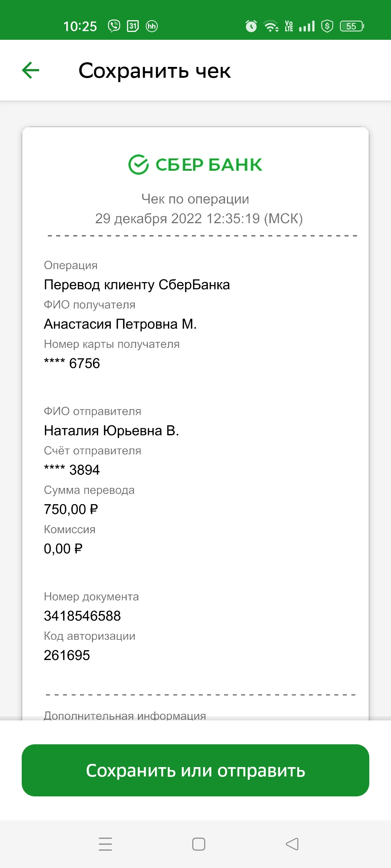Tap the authorization code 261695
The image size is (391, 868).
(x=67, y=655)
